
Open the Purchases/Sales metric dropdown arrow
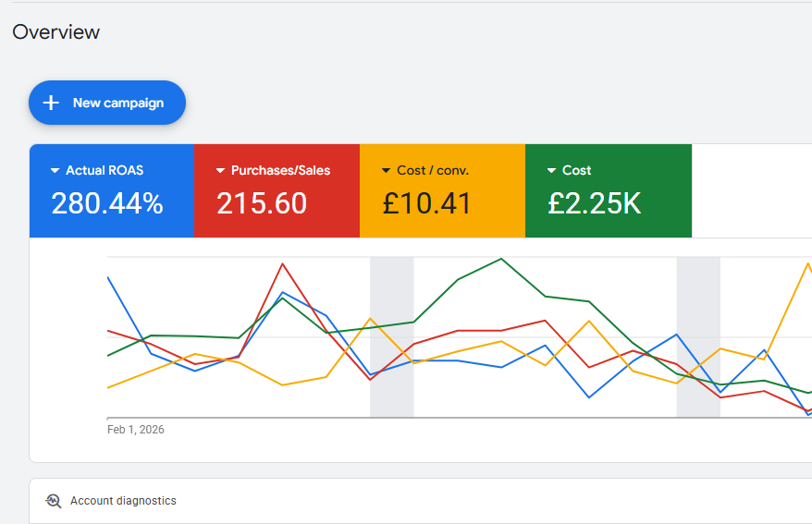pyautogui.click(x=220, y=171)
